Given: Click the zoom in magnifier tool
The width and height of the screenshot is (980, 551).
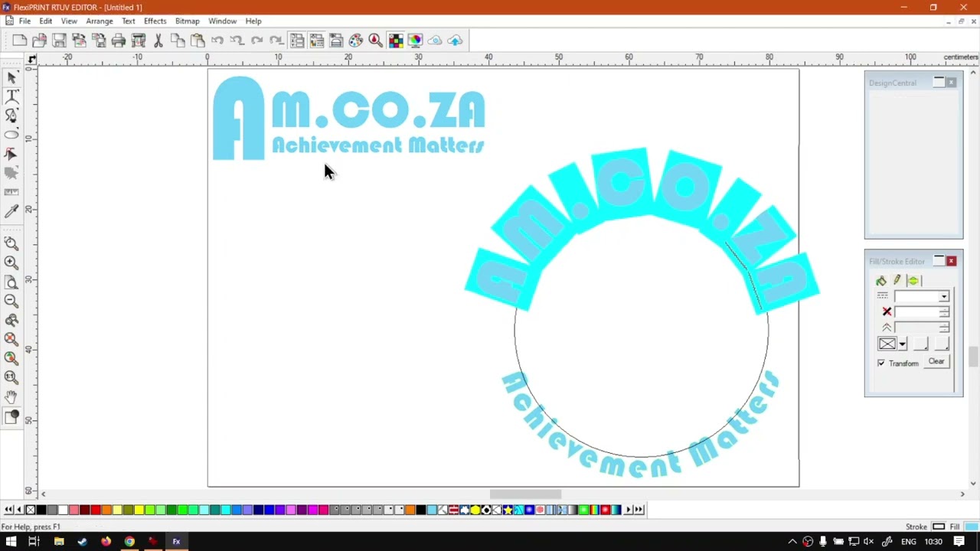Looking at the screenshot, I should 11,262.
